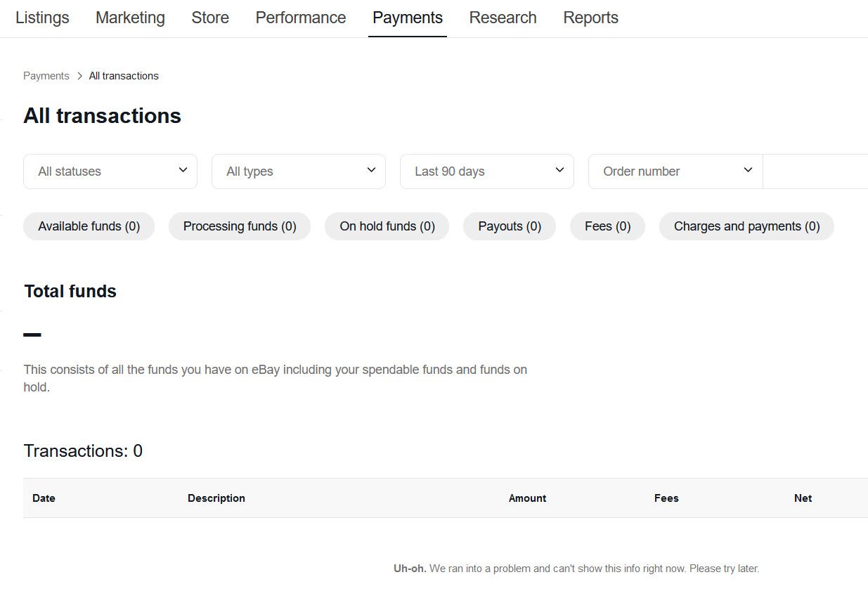
Task: Select the Payments tab
Action: click(x=407, y=18)
